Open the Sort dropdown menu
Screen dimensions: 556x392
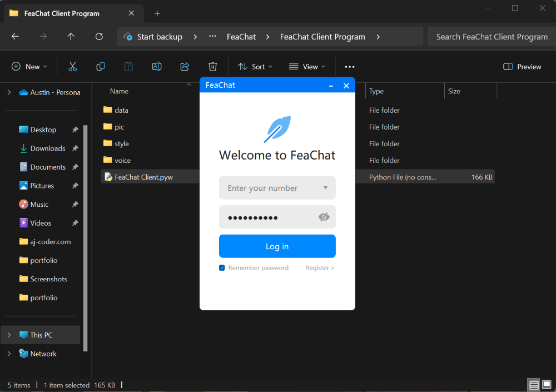[x=255, y=67]
